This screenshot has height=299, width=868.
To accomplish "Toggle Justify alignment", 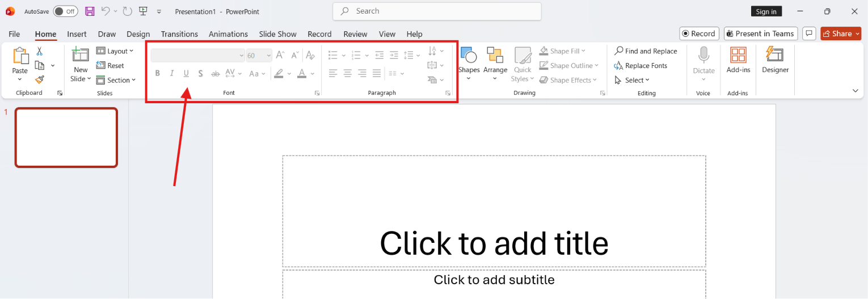I will tap(376, 73).
